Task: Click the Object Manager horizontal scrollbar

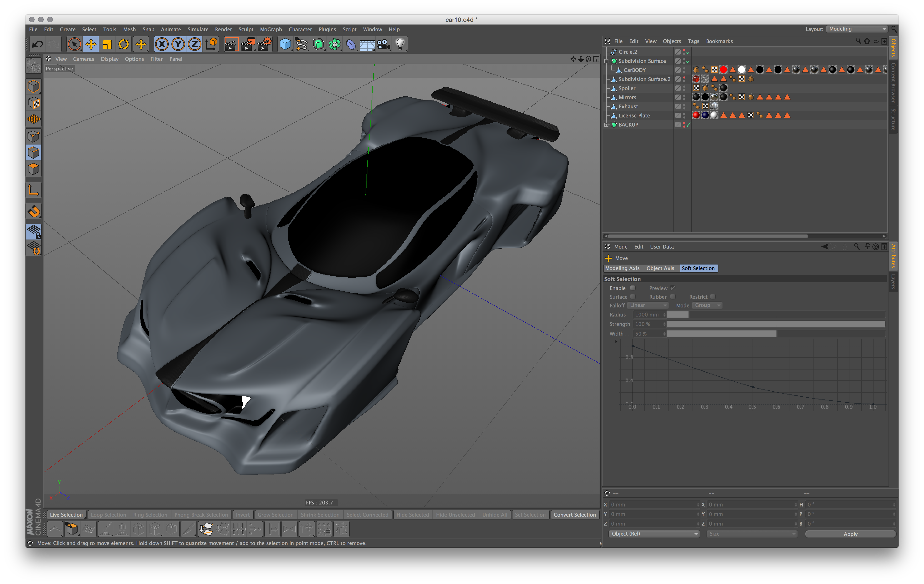Action: [708, 236]
